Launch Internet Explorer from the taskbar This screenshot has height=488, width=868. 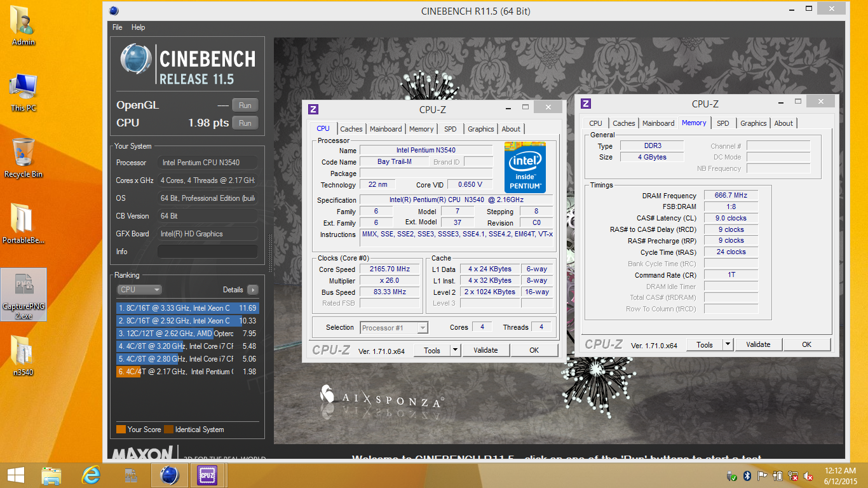[92, 475]
